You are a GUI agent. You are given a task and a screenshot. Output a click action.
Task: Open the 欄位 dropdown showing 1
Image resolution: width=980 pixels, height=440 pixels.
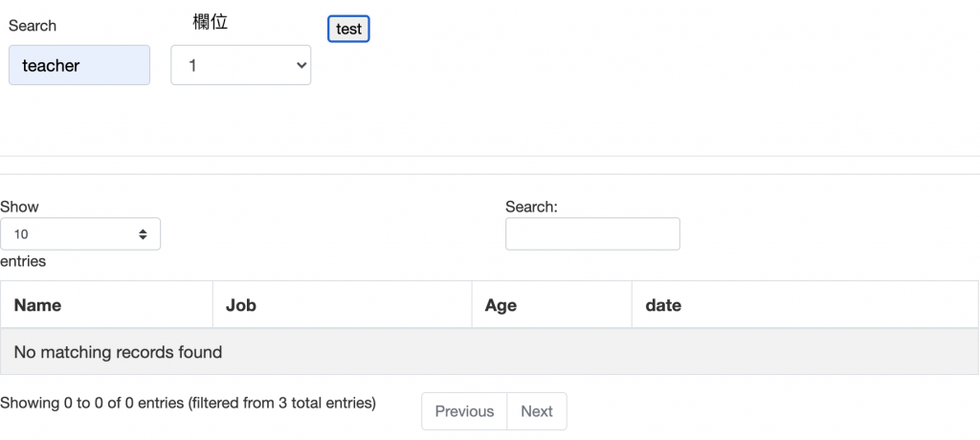tap(240, 65)
